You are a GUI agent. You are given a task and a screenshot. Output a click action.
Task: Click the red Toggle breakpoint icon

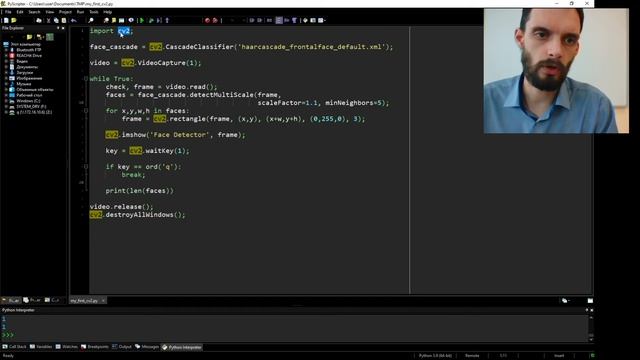tap(207, 20)
